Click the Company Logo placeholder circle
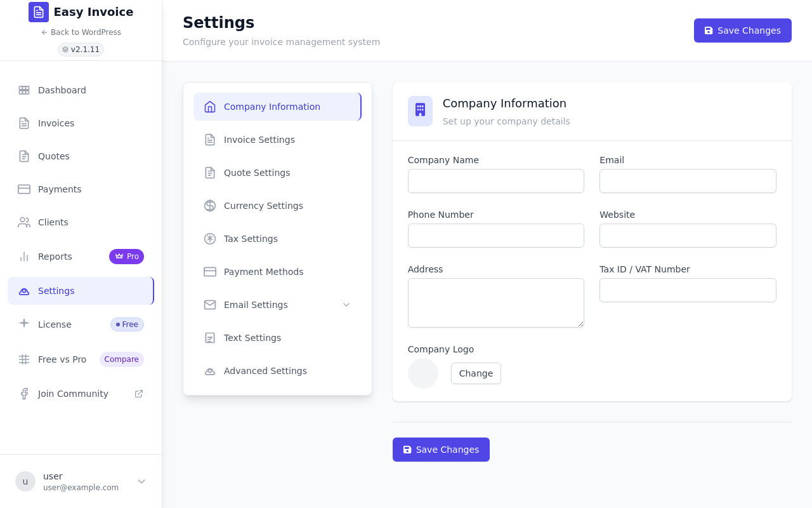The image size is (812, 508). coord(423,373)
